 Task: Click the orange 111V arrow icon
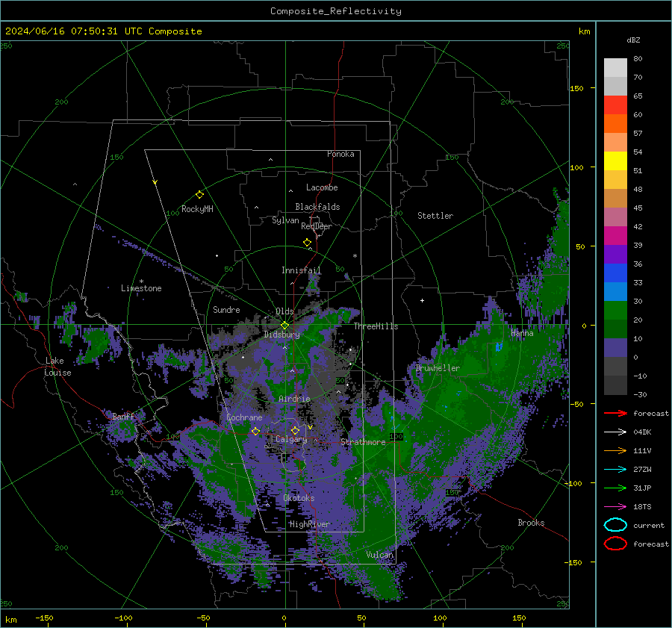click(615, 450)
